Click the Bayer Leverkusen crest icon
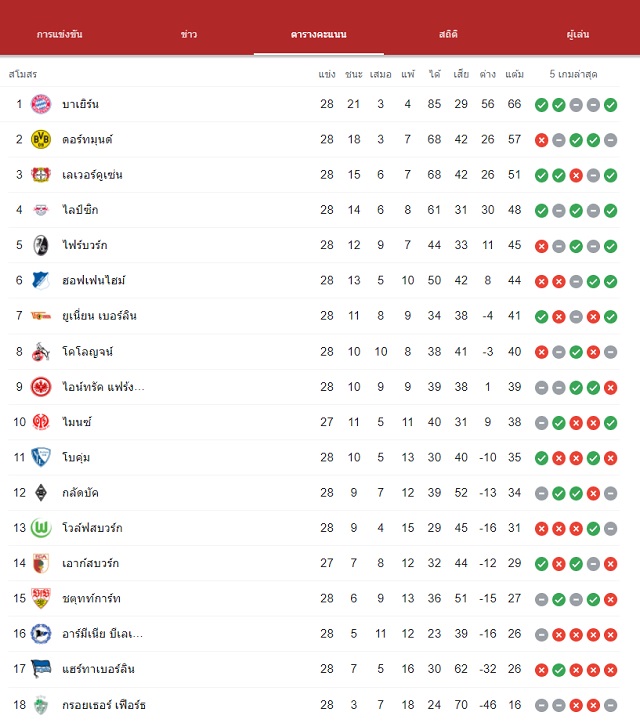This screenshot has width=640, height=723. click(41, 175)
